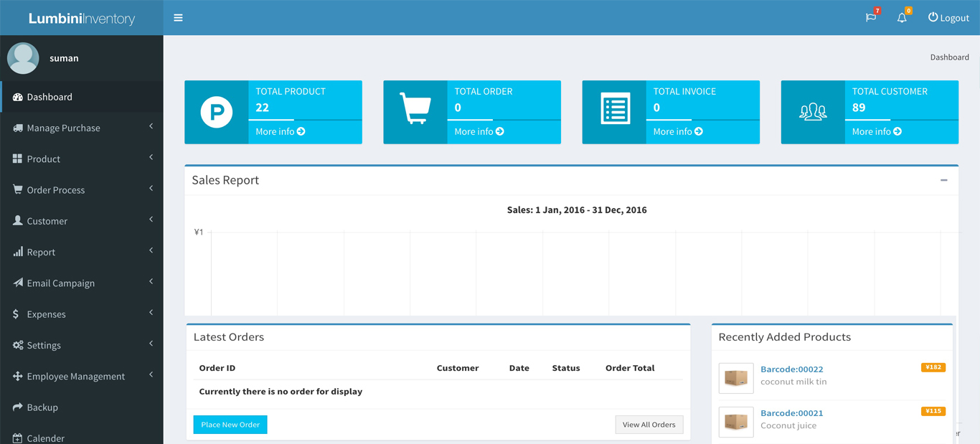
Task: Click More info under Total Customer
Action: pos(876,132)
